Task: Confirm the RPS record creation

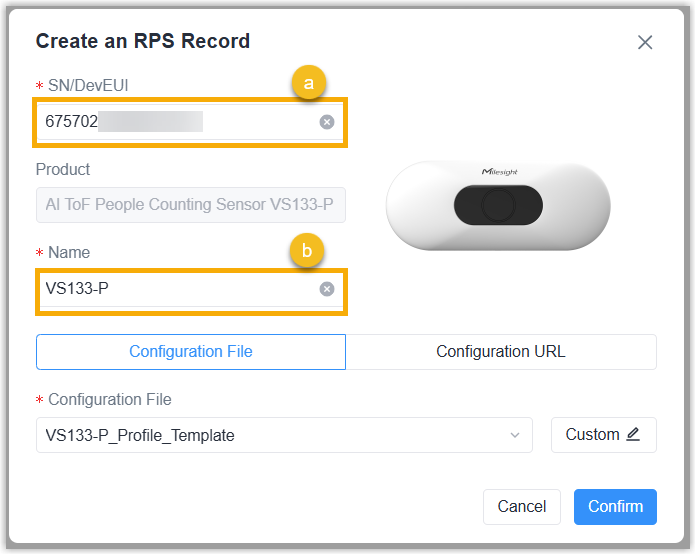Action: (x=615, y=507)
